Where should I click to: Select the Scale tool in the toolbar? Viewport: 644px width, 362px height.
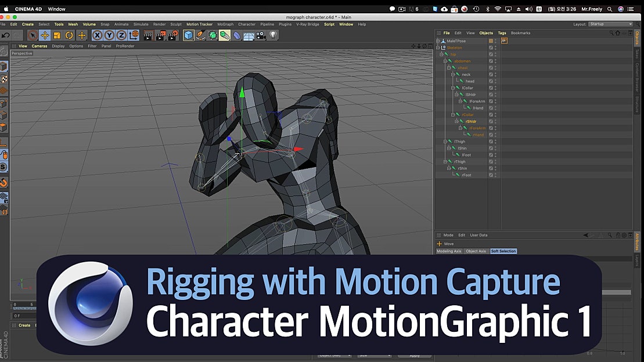(x=56, y=35)
